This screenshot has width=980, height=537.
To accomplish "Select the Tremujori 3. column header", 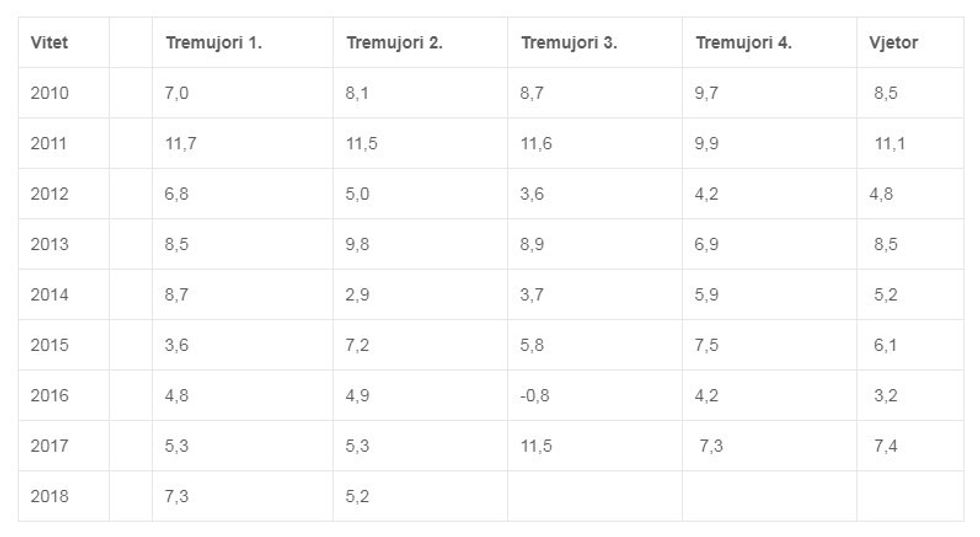I will point(569,43).
